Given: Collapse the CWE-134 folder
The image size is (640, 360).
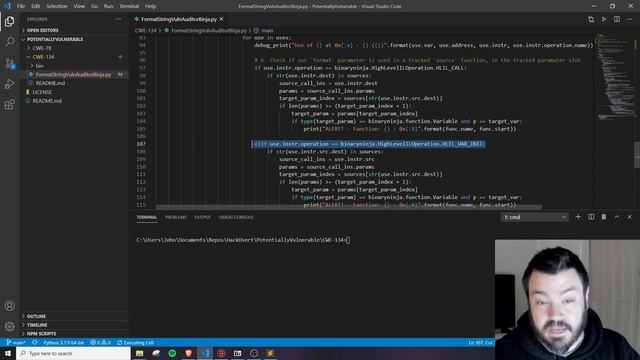Looking at the screenshot, I should click(43, 57).
